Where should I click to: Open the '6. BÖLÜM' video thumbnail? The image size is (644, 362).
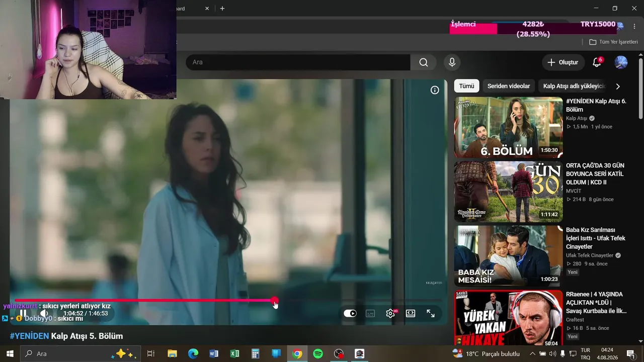(508, 127)
